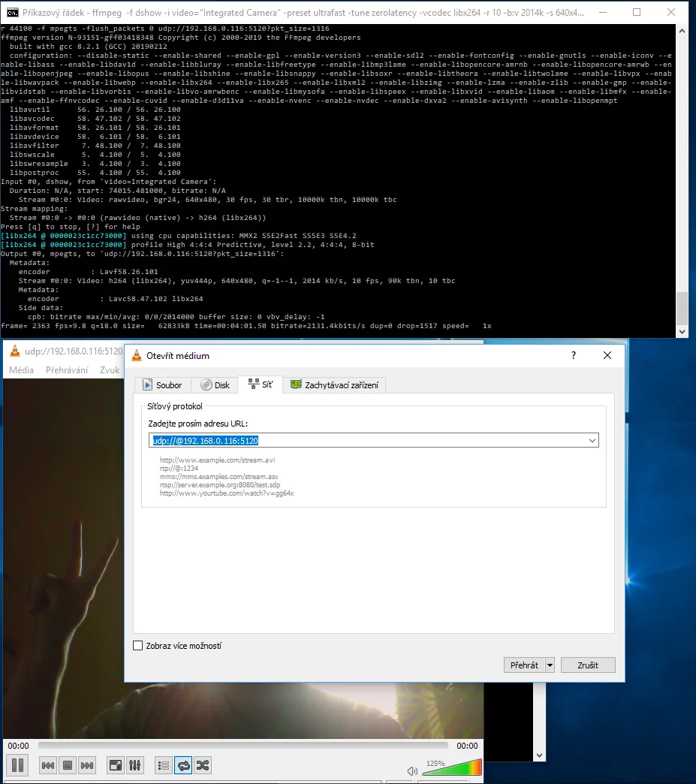
Task: Toggle the VLC loop mode button
Action: point(183,765)
